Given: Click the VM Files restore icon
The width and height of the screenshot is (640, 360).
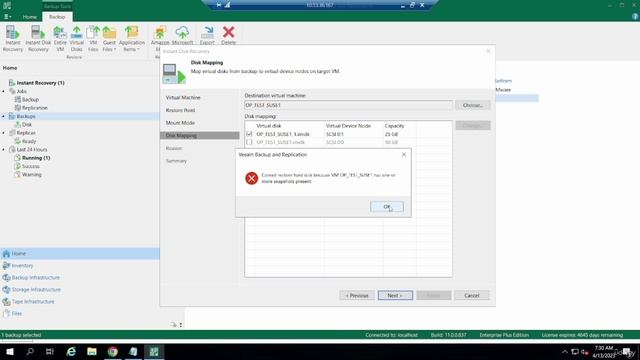Looking at the screenshot, I should (93, 39).
